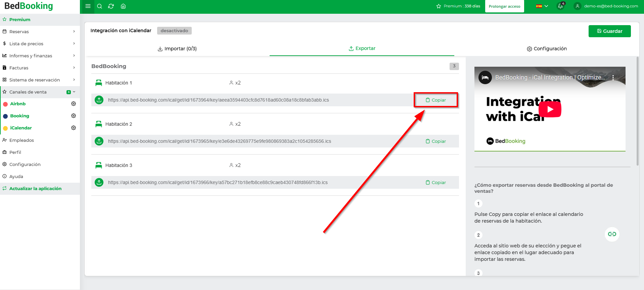The width and height of the screenshot is (644, 290).
Task: Click the Prolongar acceso button
Action: pos(504,6)
